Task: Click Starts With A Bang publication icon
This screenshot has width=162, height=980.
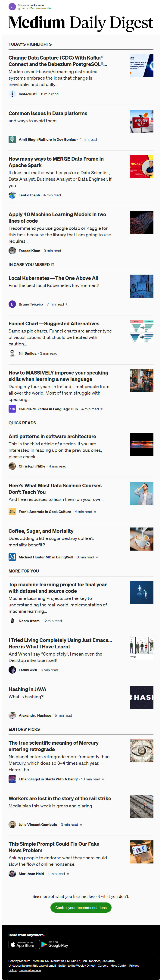Action: 12,779
